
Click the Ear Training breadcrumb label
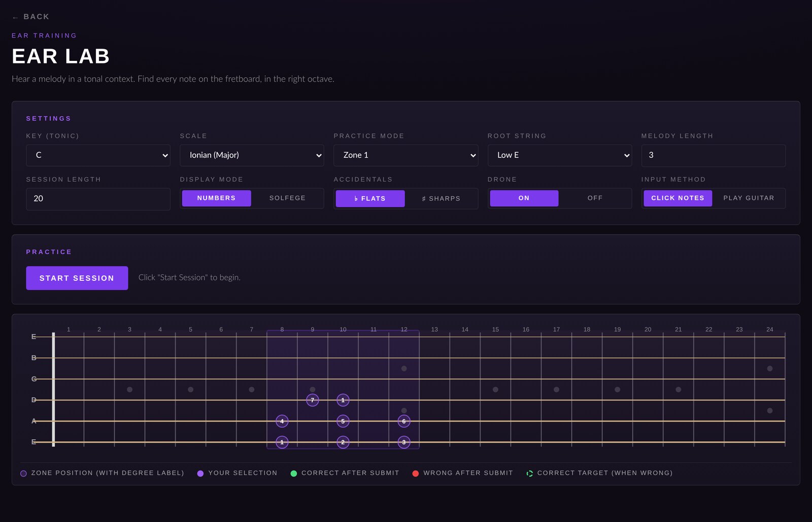click(44, 36)
